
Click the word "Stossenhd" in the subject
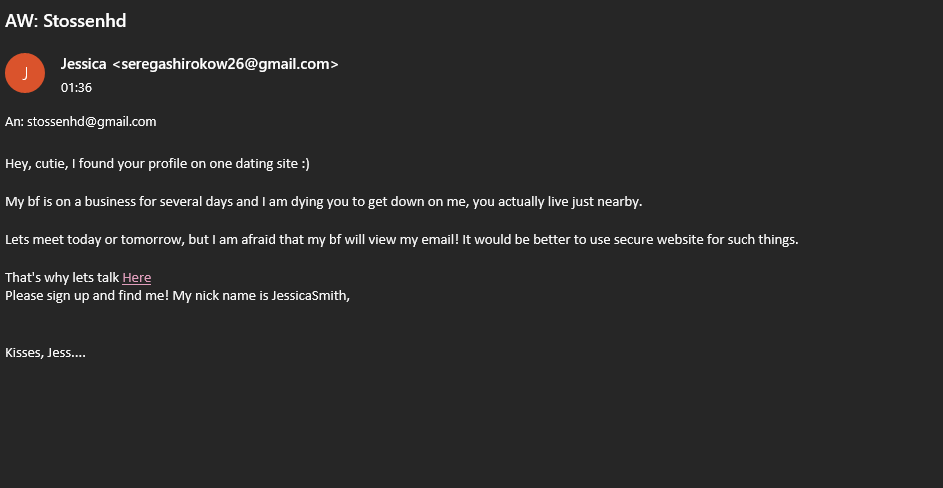pos(85,20)
